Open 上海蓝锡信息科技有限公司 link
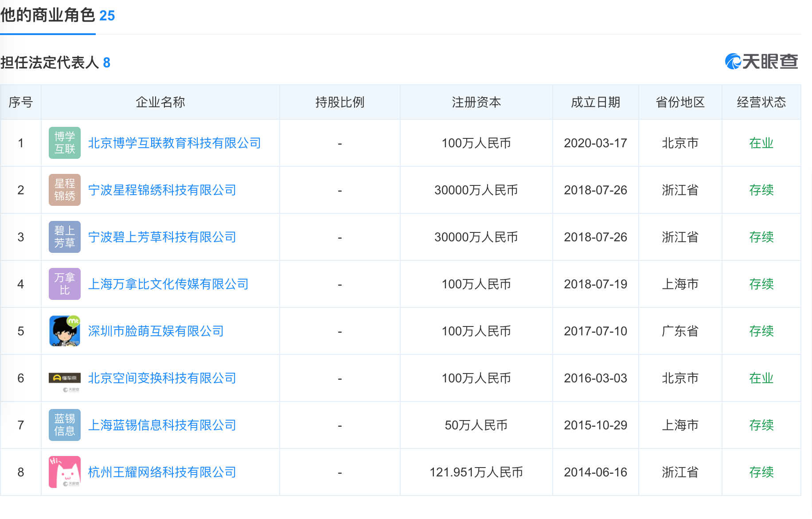 click(162, 425)
